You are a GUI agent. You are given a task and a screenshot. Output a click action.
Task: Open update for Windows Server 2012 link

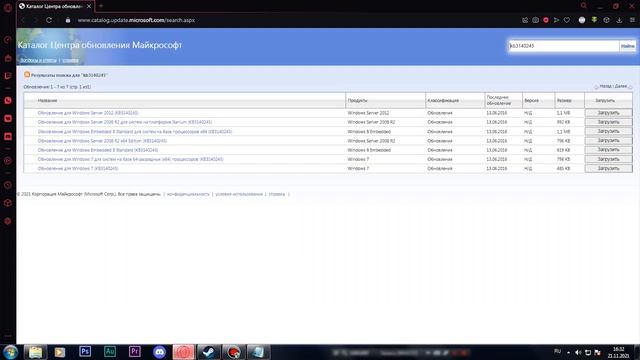pyautogui.click(x=88, y=113)
